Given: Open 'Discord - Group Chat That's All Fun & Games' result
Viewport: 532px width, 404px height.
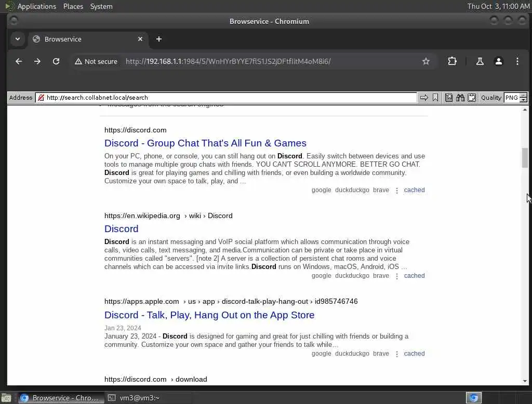Looking at the screenshot, I should tap(205, 143).
